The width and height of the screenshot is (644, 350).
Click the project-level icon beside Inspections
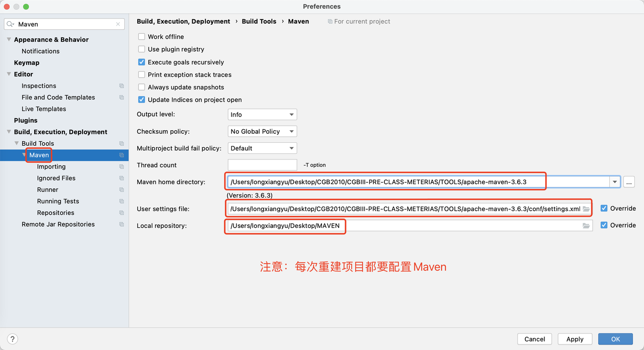pos(121,86)
